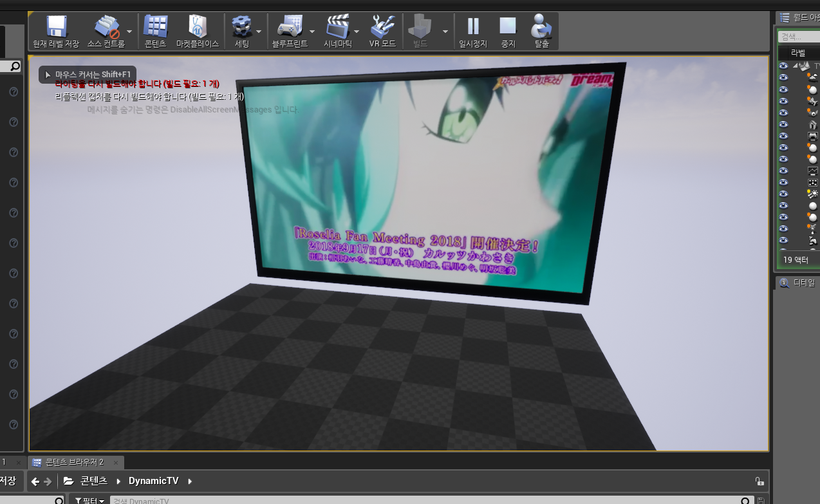Expand path arrow after DynamicTV
The width and height of the screenshot is (820, 504).
(x=190, y=481)
